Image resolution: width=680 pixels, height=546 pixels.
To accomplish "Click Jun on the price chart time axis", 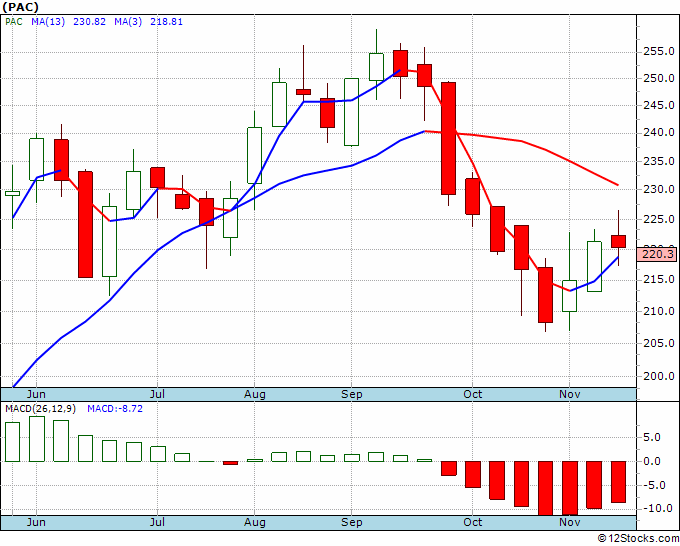I will (x=36, y=394).
